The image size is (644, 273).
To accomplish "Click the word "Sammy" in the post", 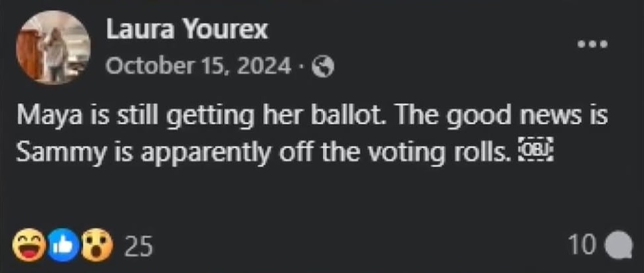I will 45,153.
